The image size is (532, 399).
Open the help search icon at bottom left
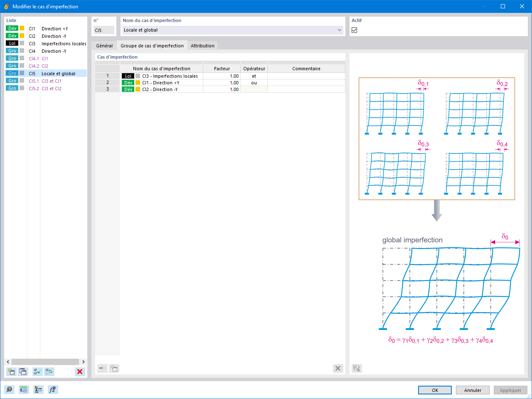coord(10,389)
